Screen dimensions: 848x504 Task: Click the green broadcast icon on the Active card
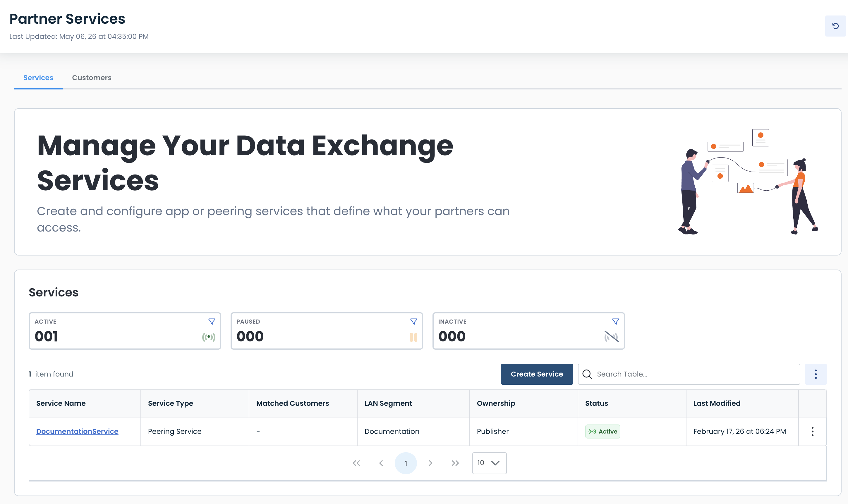point(209,337)
